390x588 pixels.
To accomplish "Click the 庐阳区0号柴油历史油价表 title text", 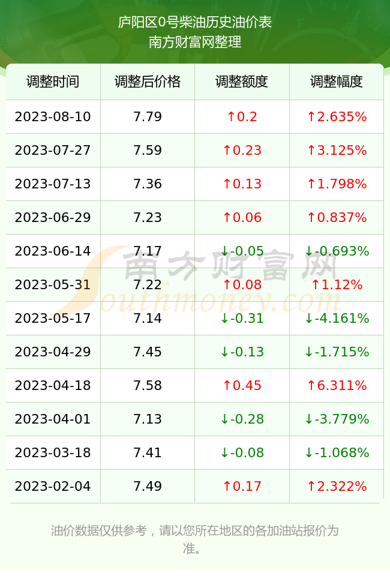I will click(194, 22).
